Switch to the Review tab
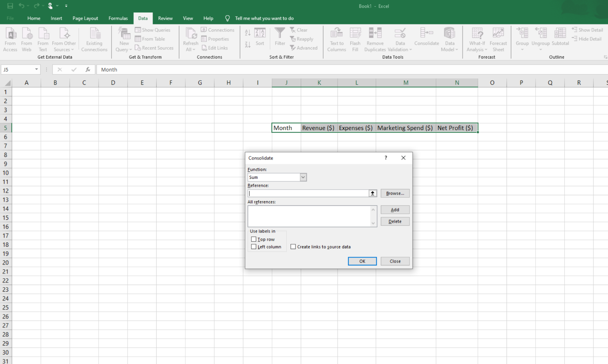The height and width of the screenshot is (364, 608). (165, 18)
